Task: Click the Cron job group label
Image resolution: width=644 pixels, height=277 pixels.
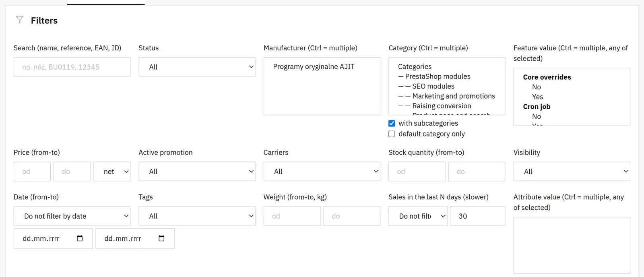Action: 537,106
